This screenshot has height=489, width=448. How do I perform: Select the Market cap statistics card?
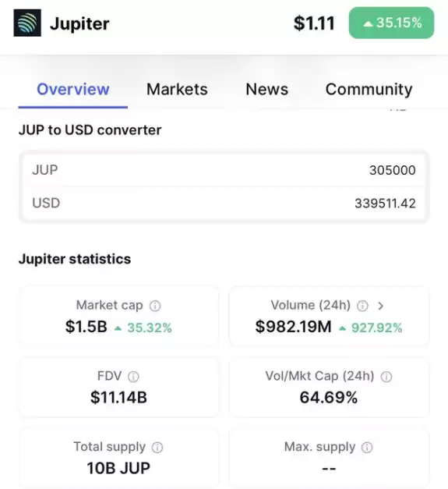click(x=118, y=316)
